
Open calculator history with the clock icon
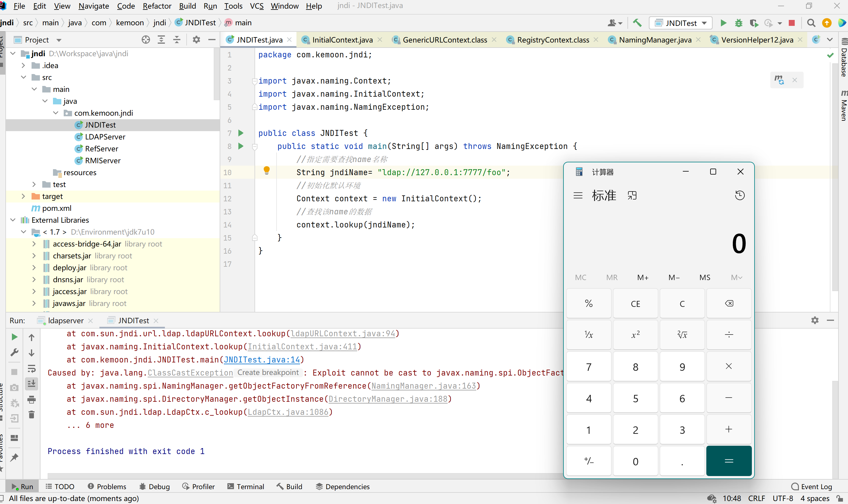[x=740, y=195]
